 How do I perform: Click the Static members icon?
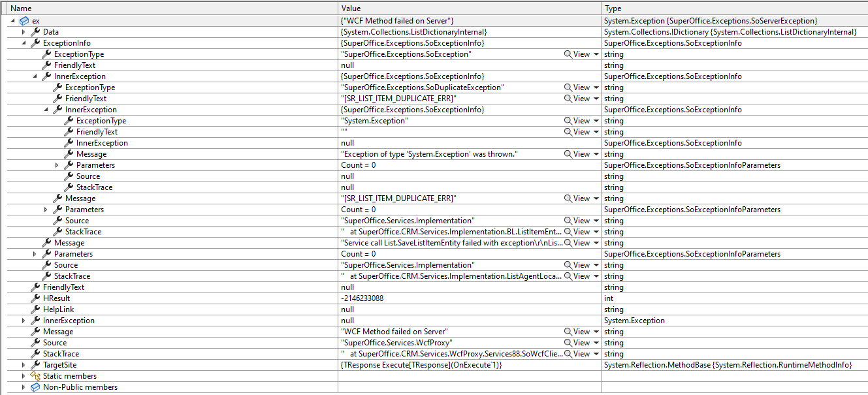(35, 376)
